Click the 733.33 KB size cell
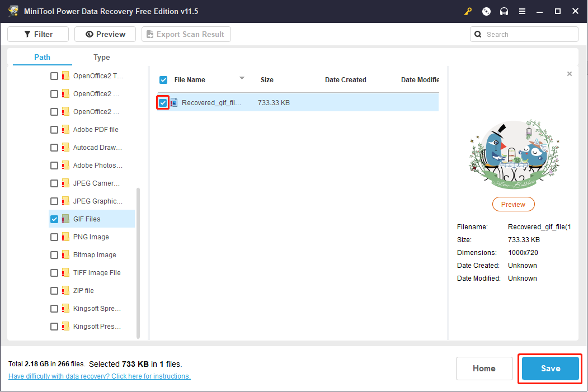 [274, 103]
